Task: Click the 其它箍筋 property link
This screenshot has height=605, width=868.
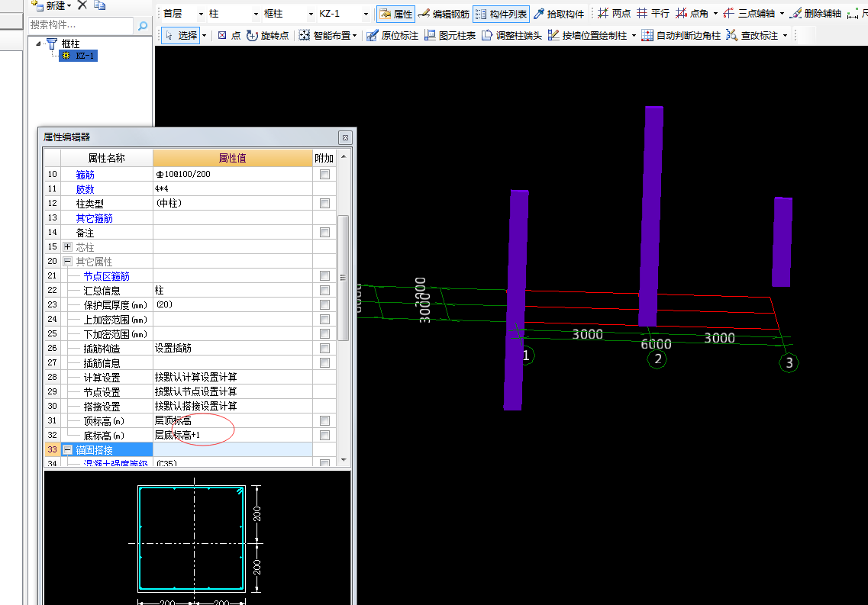Action: tap(94, 218)
